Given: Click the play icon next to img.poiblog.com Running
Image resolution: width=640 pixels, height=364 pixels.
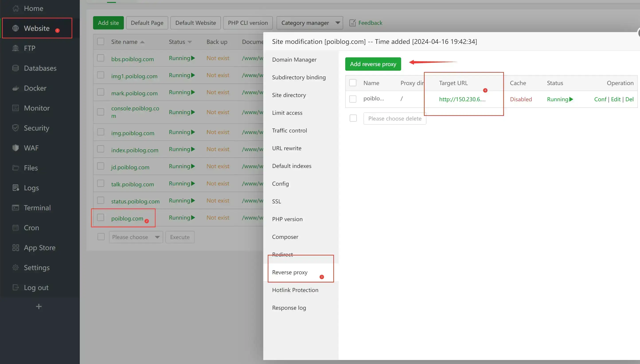Looking at the screenshot, I should (x=193, y=132).
